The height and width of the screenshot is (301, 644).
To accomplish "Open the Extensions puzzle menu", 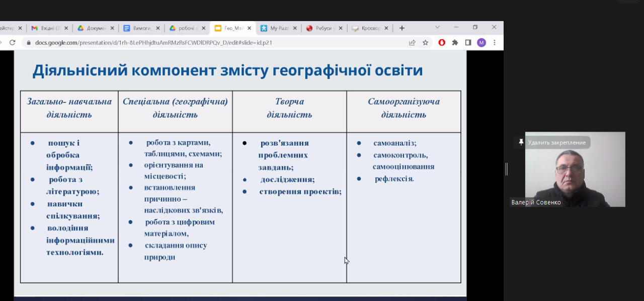I will (x=455, y=43).
